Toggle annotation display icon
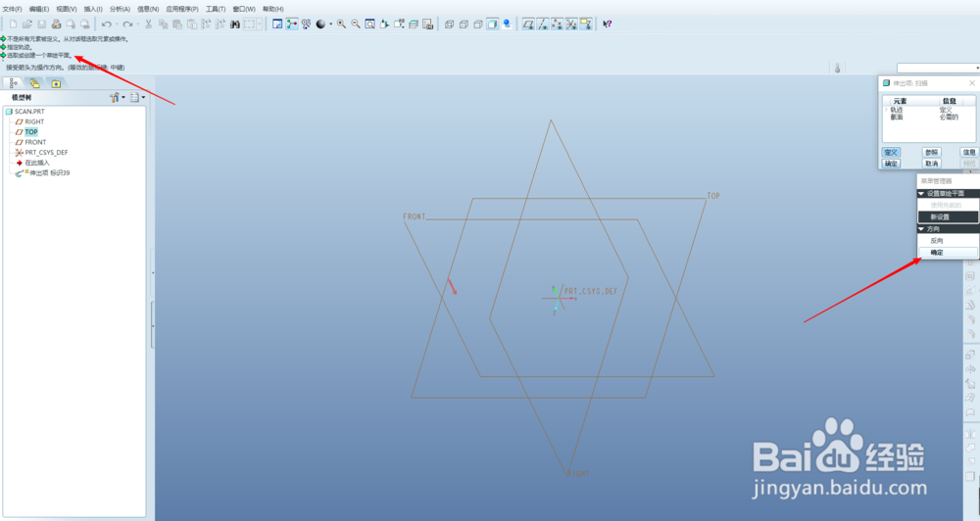 click(x=586, y=24)
